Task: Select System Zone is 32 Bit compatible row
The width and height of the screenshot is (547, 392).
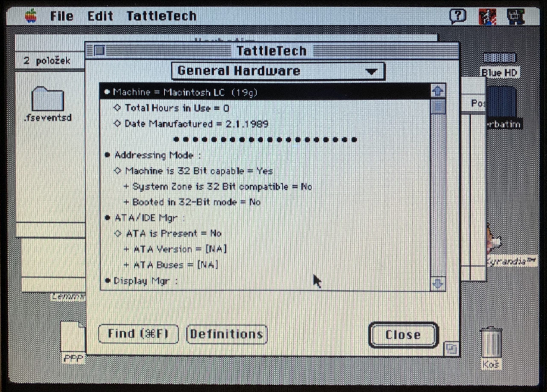Action: [265, 186]
